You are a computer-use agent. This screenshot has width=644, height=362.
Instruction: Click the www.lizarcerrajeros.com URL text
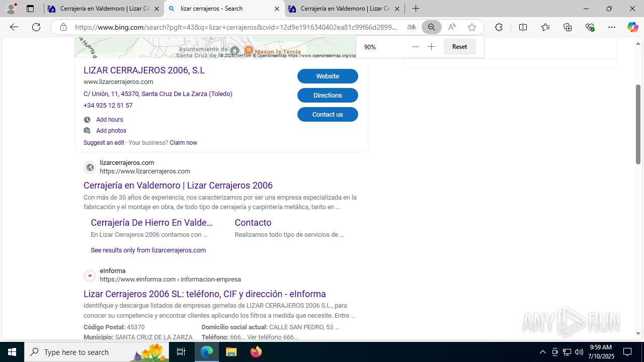click(118, 82)
